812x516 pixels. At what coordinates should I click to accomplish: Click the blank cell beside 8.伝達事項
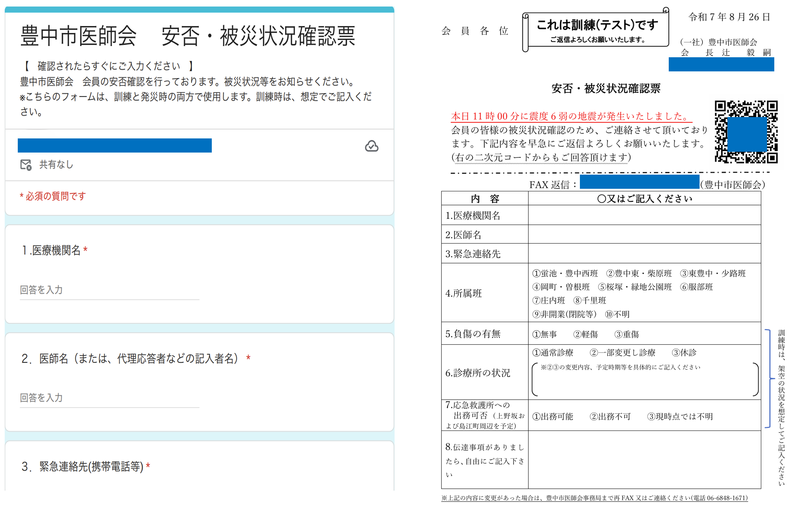click(644, 460)
